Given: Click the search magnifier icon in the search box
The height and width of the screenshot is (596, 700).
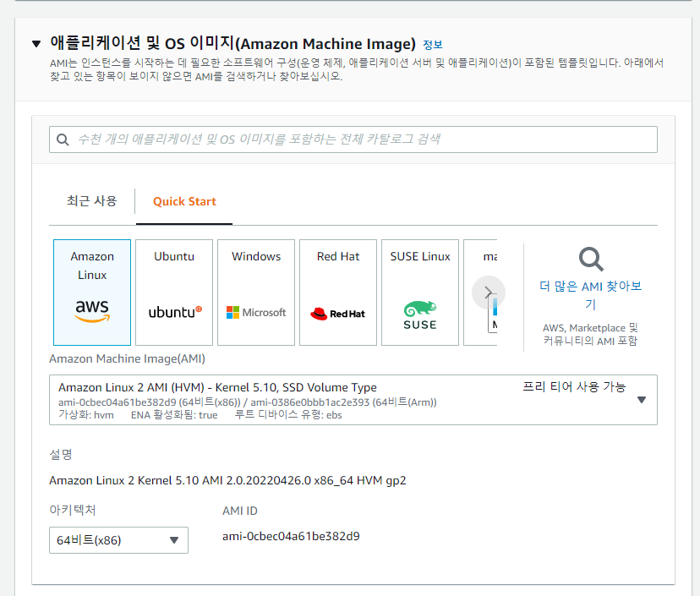Looking at the screenshot, I should click(63, 139).
